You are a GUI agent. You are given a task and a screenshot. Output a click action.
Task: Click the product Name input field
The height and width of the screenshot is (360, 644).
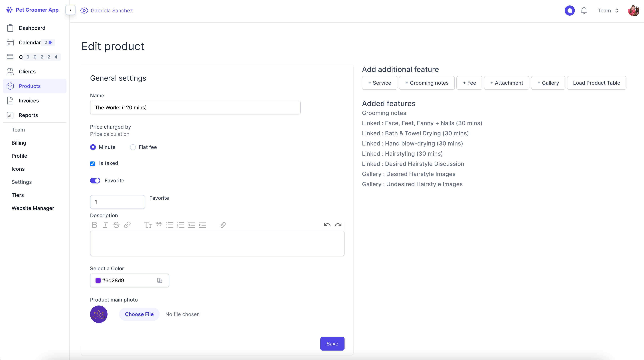(x=195, y=108)
